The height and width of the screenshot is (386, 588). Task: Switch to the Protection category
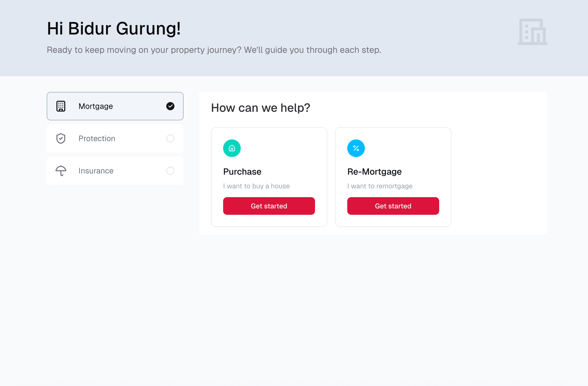(115, 138)
